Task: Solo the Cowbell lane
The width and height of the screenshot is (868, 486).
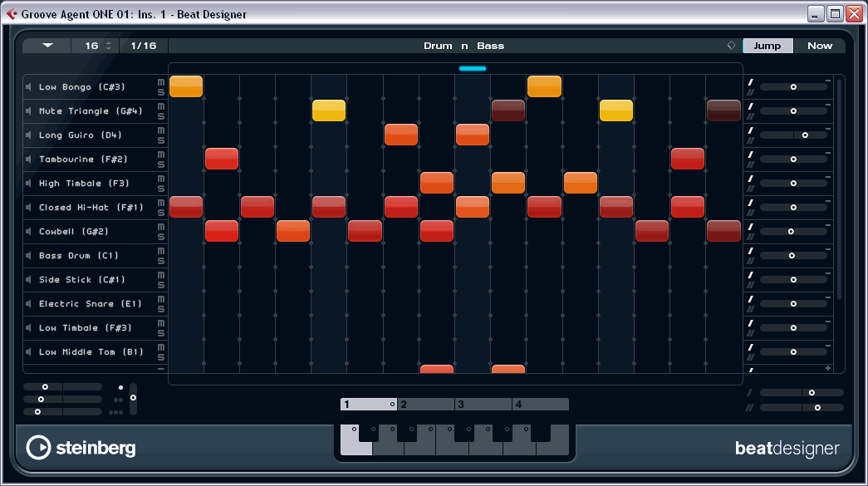Action: click(x=160, y=237)
